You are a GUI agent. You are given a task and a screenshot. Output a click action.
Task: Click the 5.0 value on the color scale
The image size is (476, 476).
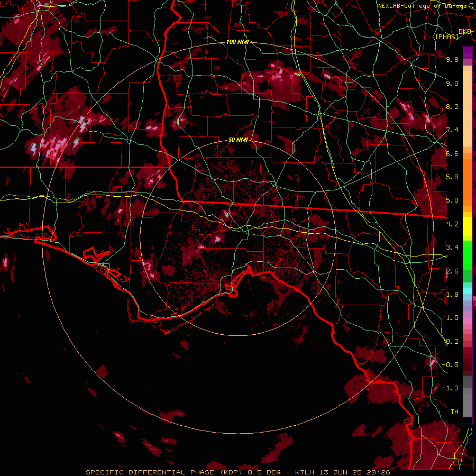[452, 200]
